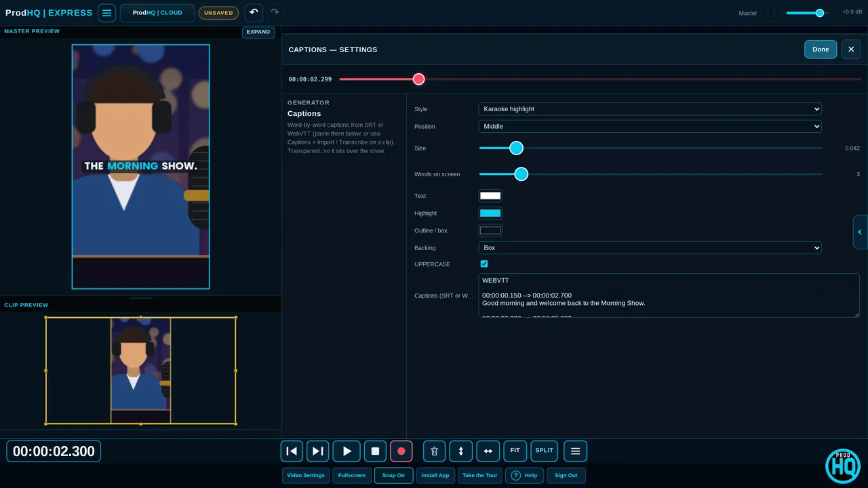
Task: Stop playback with the Stop button
Action: (375, 451)
